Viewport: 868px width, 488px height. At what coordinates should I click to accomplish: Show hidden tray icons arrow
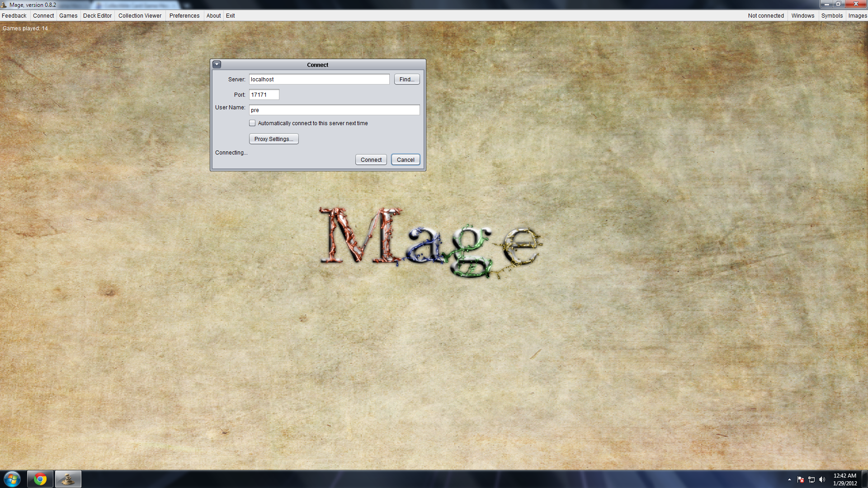click(x=789, y=479)
